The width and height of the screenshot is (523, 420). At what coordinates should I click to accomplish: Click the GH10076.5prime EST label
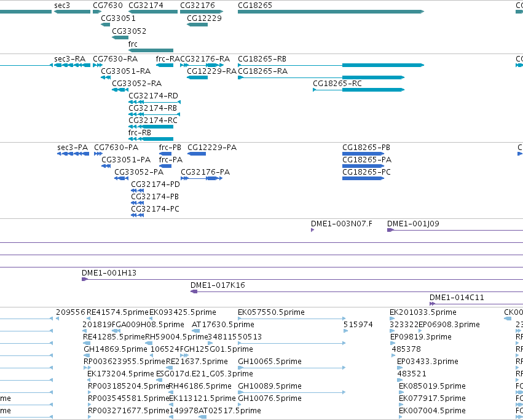click(270, 398)
